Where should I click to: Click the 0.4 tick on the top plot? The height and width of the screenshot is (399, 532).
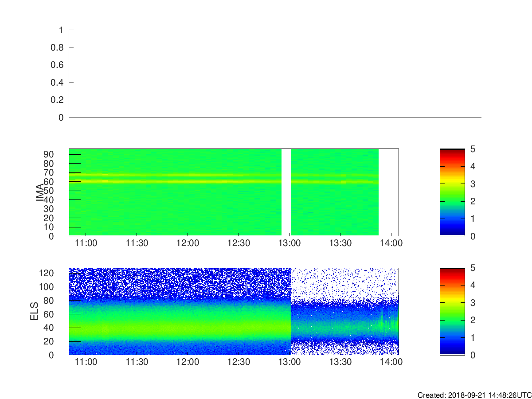click(x=58, y=82)
